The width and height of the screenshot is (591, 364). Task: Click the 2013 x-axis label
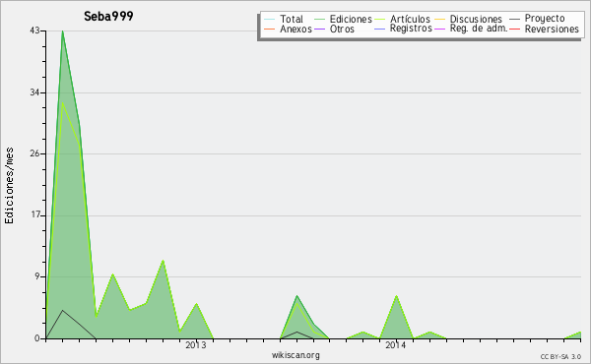196,344
